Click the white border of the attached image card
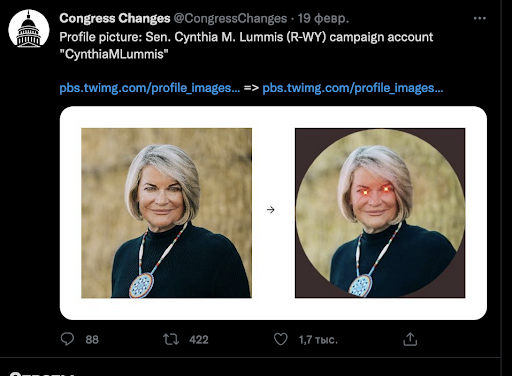This screenshot has height=376, width=512. (x=273, y=117)
